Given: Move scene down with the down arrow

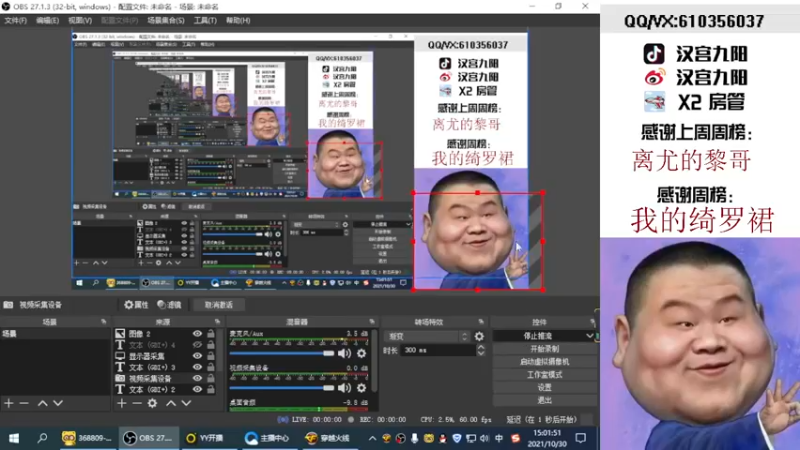Looking at the screenshot, I should click(x=58, y=403).
